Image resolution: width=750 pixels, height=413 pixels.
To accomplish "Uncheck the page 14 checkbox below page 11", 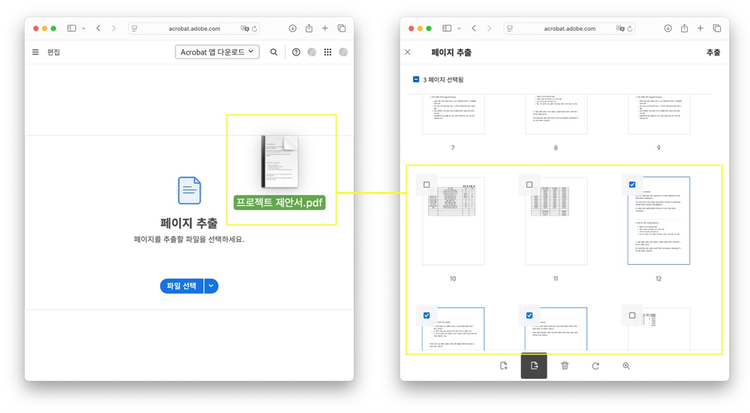I will [529, 315].
